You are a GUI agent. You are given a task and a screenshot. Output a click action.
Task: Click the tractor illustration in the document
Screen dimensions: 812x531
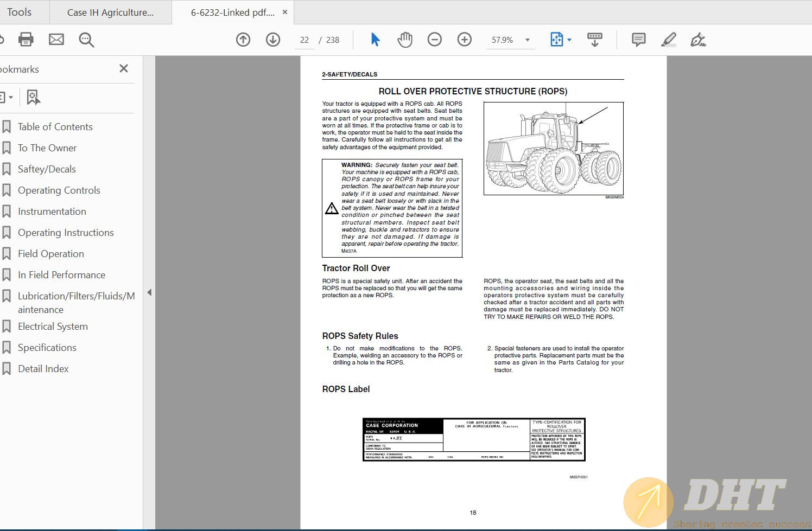point(554,149)
